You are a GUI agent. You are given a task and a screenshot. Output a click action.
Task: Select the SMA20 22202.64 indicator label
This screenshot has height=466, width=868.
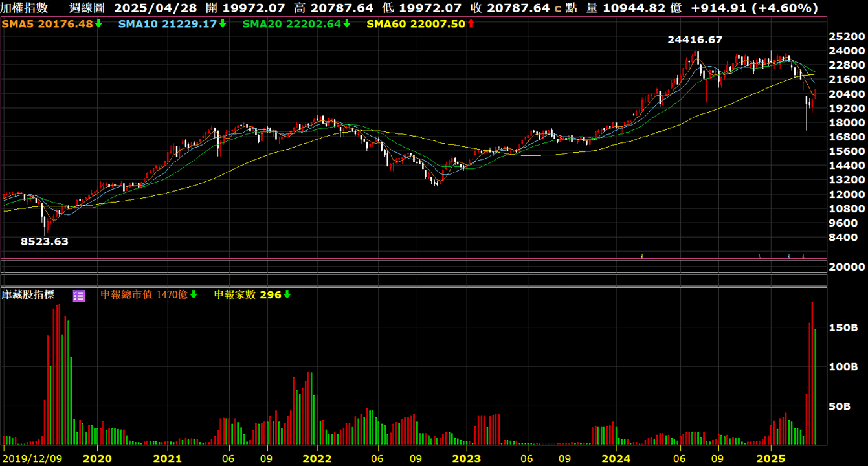pos(292,24)
